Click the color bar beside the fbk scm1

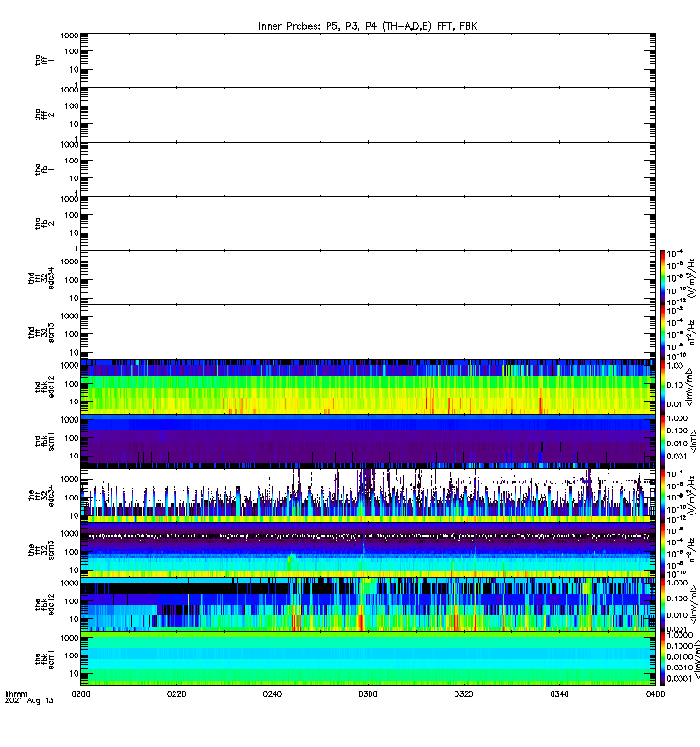tap(663, 659)
